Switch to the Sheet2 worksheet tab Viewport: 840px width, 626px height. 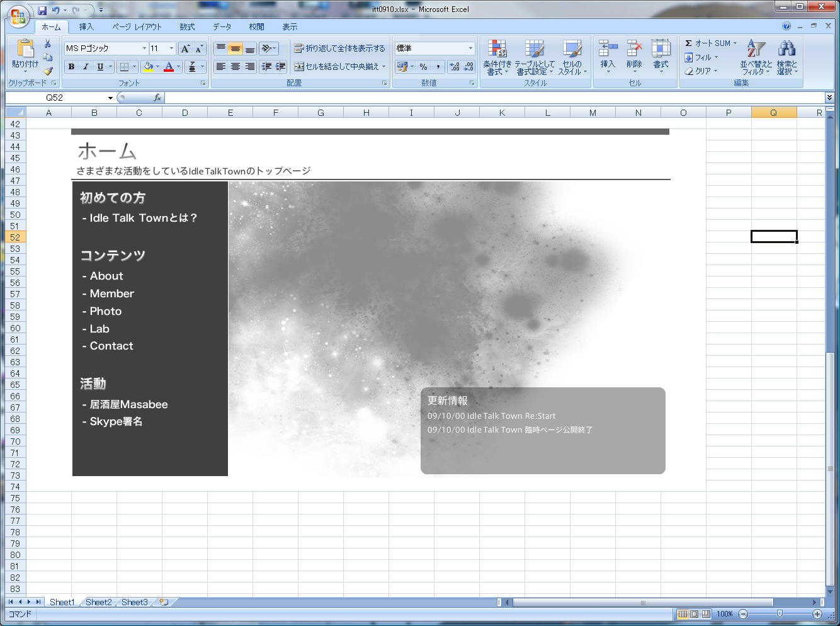click(x=99, y=602)
